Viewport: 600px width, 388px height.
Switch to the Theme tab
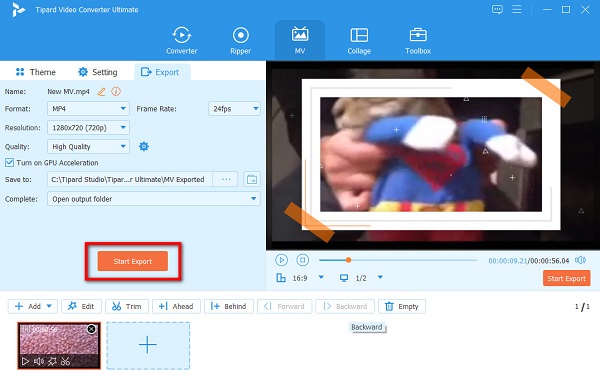(36, 72)
